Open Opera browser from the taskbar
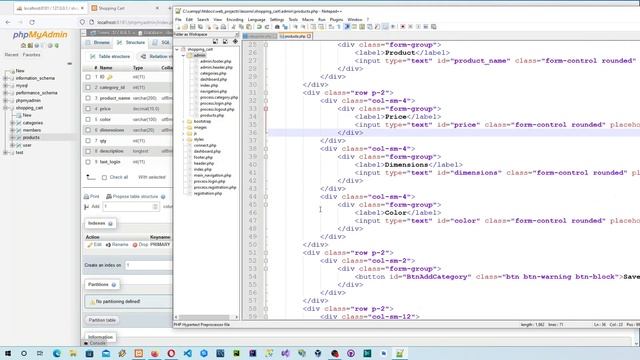The image size is (640, 360). coord(171,353)
